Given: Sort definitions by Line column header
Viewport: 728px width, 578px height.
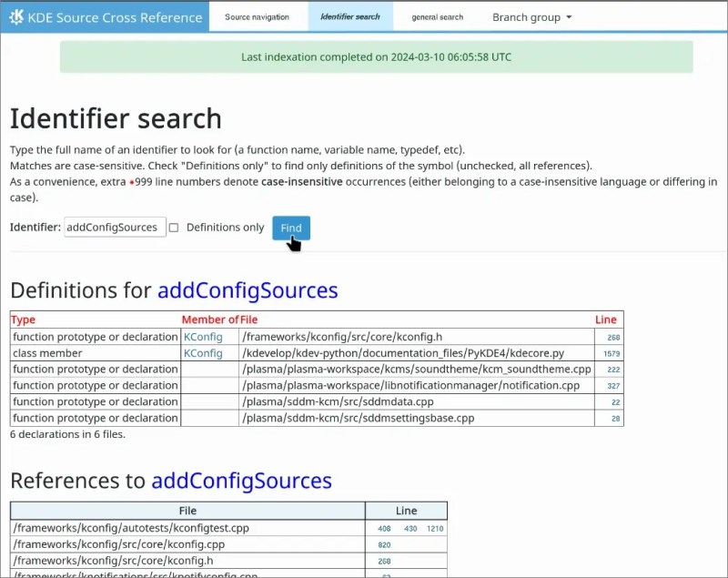Looking at the screenshot, I should (x=606, y=319).
